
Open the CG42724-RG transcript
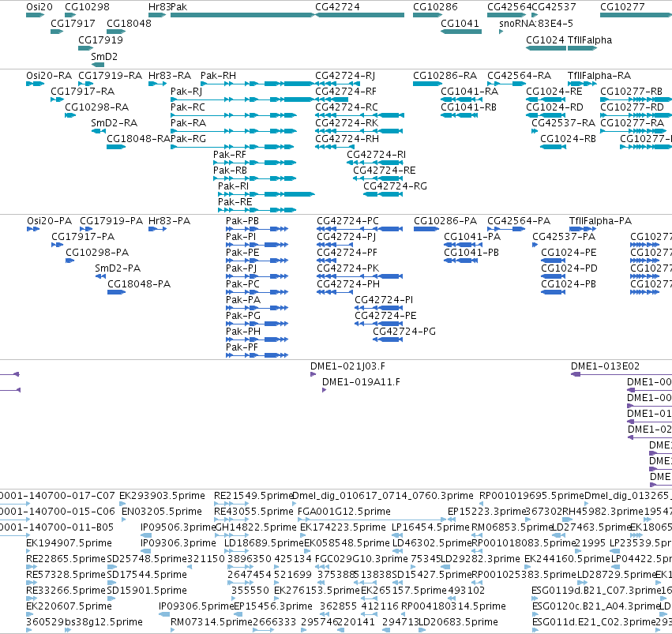(x=384, y=194)
